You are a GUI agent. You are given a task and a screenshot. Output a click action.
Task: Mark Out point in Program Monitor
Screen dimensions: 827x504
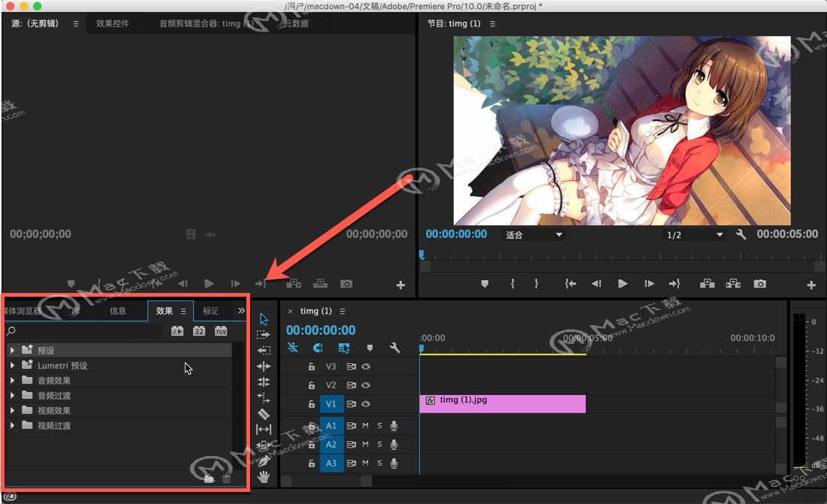[x=536, y=284]
